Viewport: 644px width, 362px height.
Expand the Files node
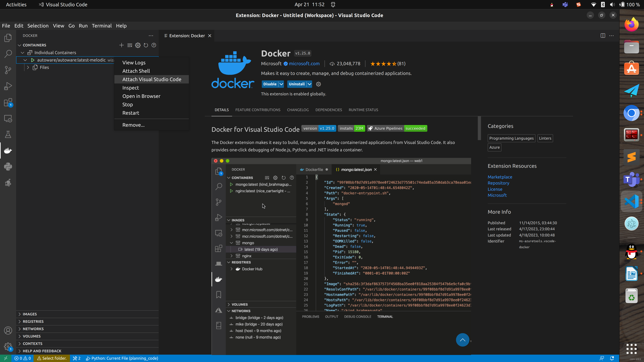[x=28, y=67]
